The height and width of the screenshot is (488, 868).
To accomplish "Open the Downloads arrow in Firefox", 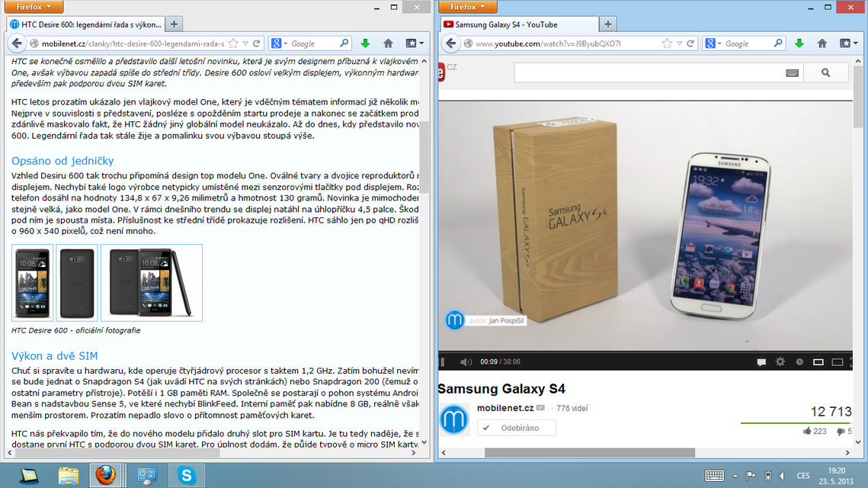I will (x=367, y=43).
